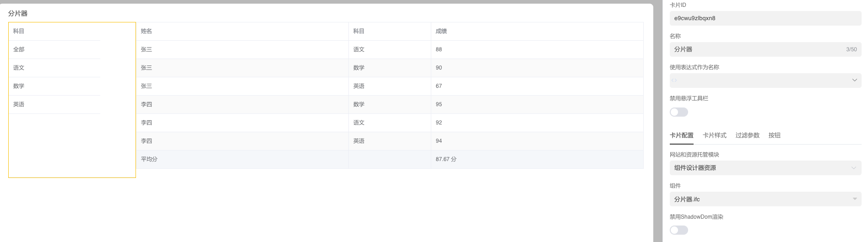Click the 卡片ID field
The width and height of the screenshot is (868, 242).
click(x=765, y=18)
